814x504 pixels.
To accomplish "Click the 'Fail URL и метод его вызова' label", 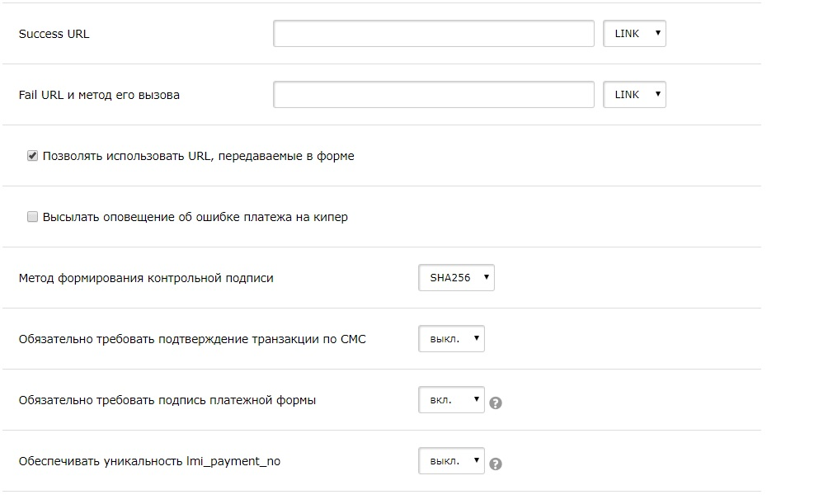I will (99, 95).
